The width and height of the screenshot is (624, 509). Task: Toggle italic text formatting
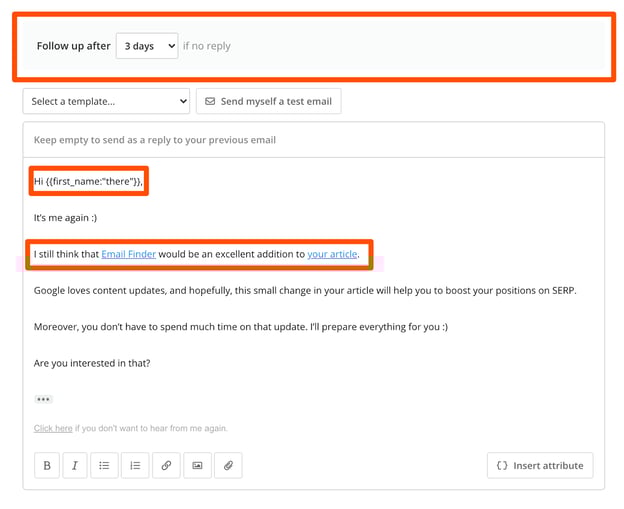coord(75,466)
